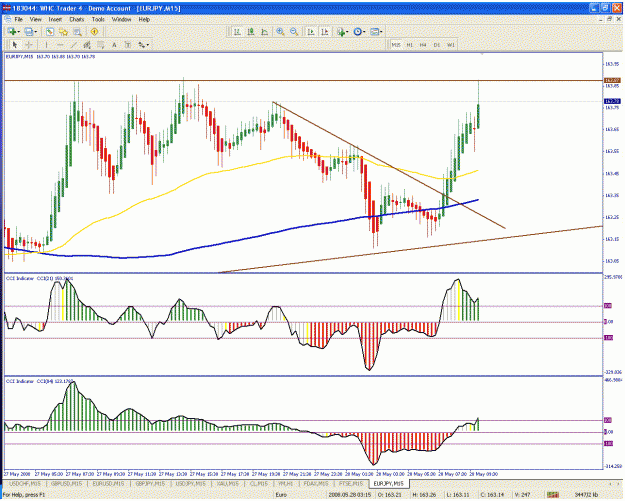Open the Periodicity clock dropdown
The image size is (625, 501).
coord(359,32)
